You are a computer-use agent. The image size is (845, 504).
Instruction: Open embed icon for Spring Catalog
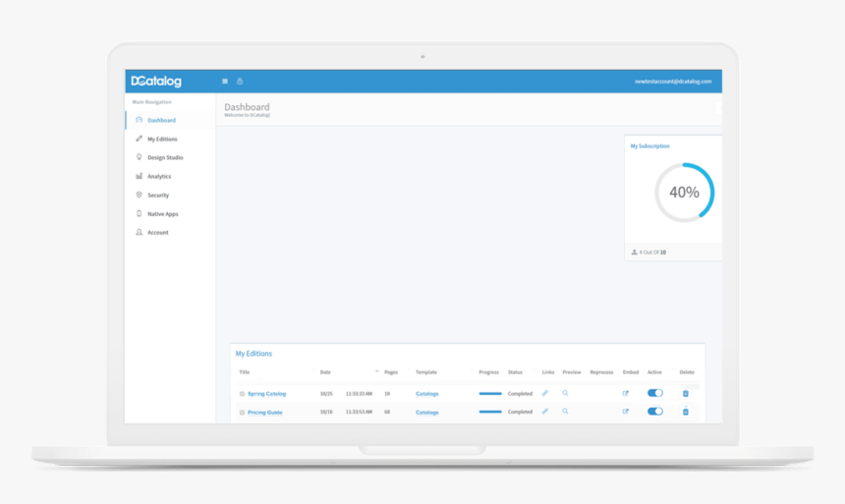point(626,394)
